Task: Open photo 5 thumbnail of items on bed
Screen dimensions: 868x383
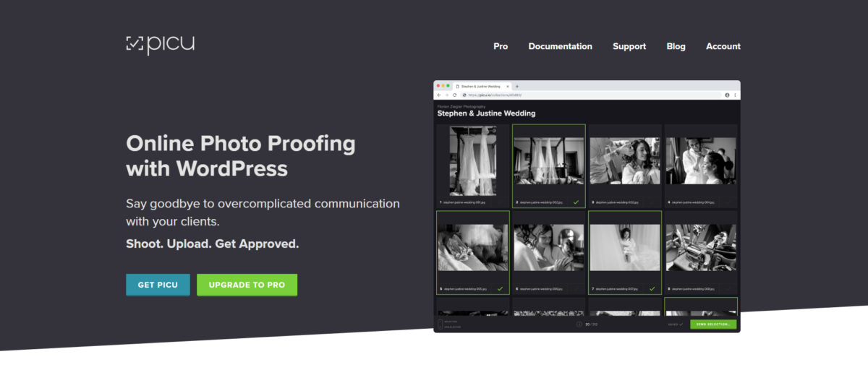Action: click(x=473, y=247)
